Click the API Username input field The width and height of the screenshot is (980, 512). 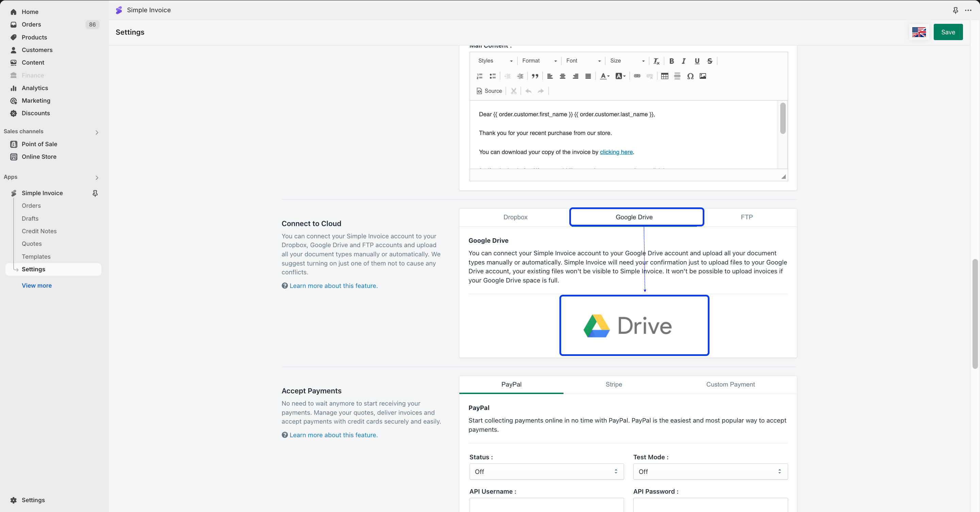click(546, 505)
